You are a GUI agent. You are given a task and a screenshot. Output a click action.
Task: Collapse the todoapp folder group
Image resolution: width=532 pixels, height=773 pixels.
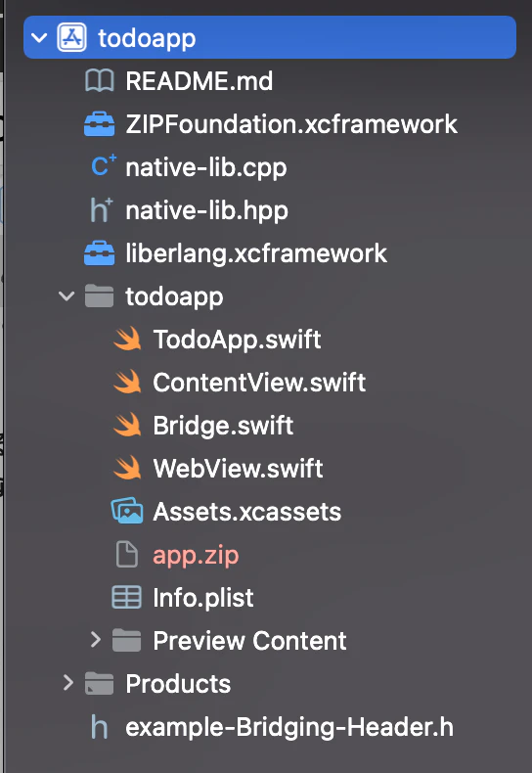66,296
